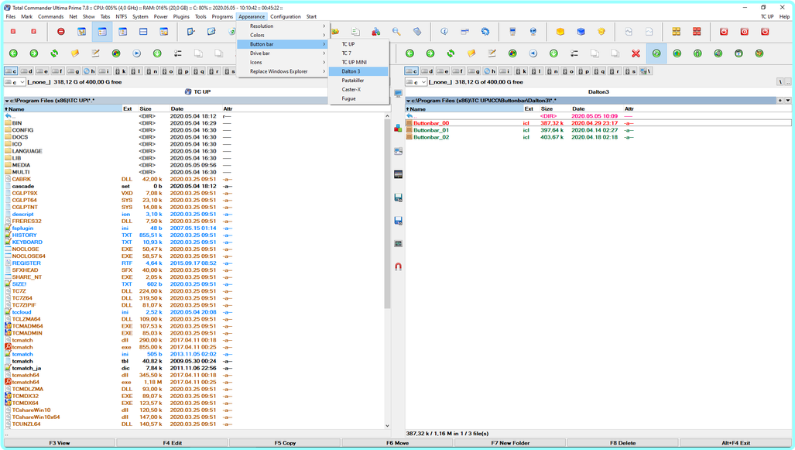Image resolution: width=795 pixels, height=450 pixels.
Task: Click the F3 View button
Action: click(59, 443)
